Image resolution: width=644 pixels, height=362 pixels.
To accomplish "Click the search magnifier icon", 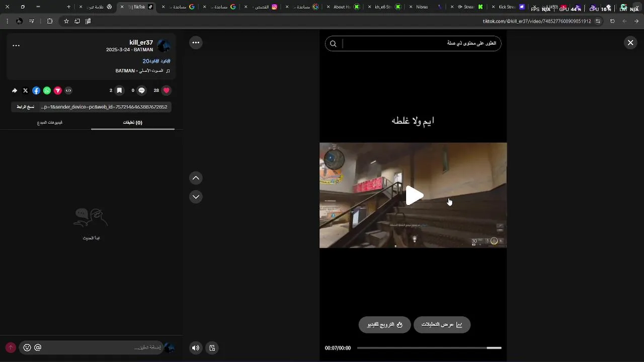I will pos(333,44).
